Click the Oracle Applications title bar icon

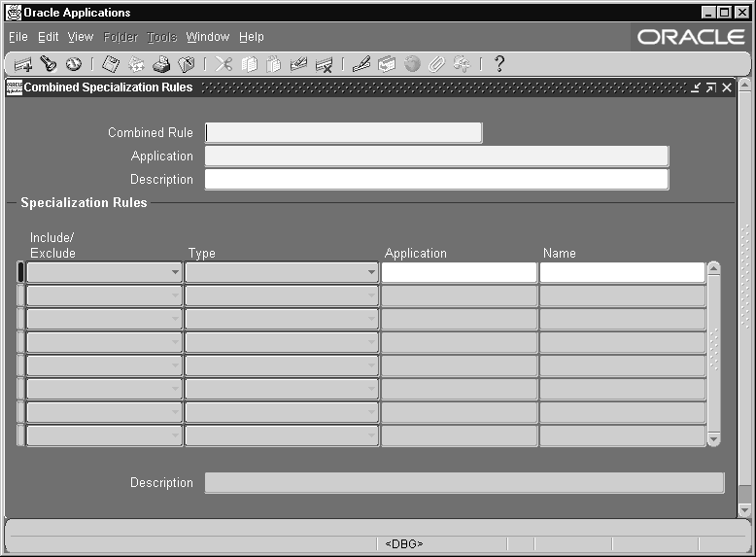14,13
